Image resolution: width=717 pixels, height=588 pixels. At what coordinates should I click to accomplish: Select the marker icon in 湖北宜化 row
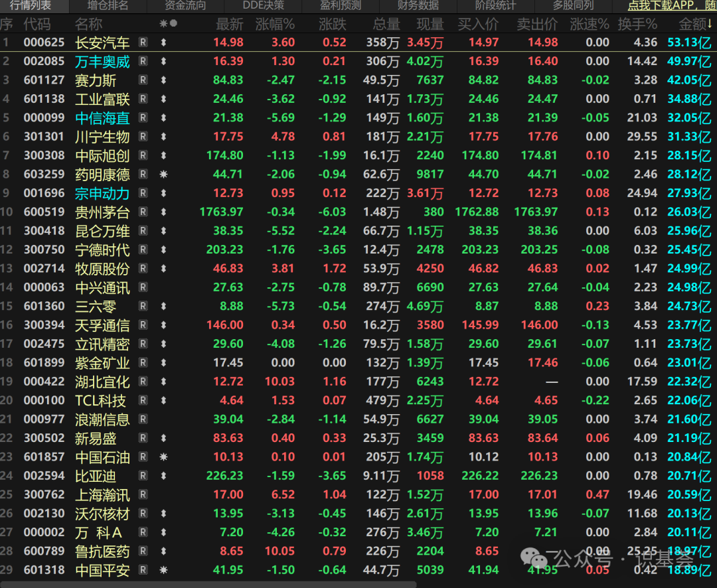click(x=164, y=382)
